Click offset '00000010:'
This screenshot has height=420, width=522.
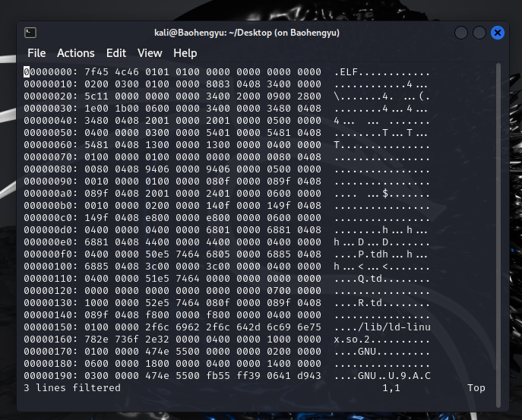pos(51,84)
